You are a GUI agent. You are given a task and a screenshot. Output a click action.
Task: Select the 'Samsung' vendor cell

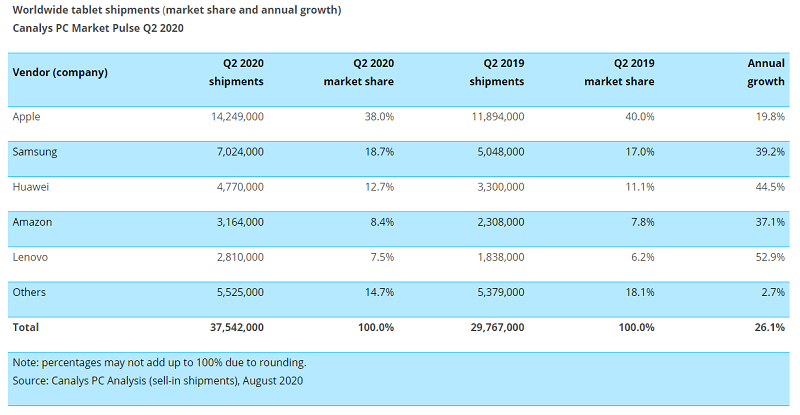[x=35, y=152]
